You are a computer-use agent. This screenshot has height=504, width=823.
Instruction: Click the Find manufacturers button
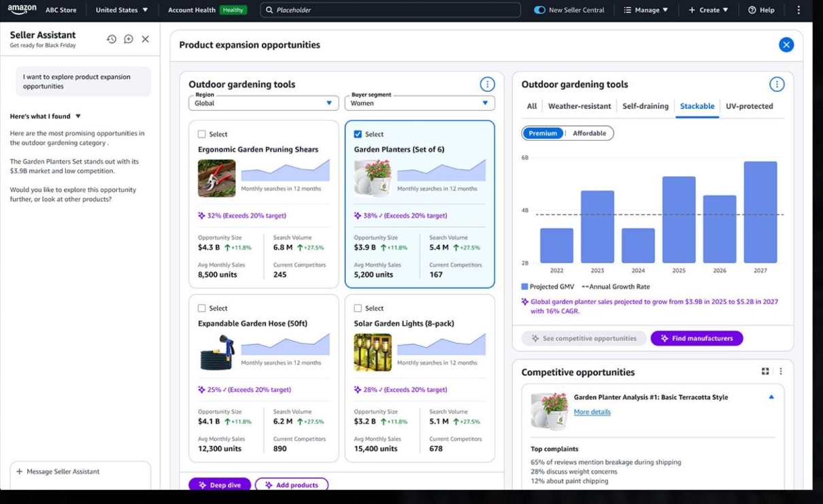(696, 338)
